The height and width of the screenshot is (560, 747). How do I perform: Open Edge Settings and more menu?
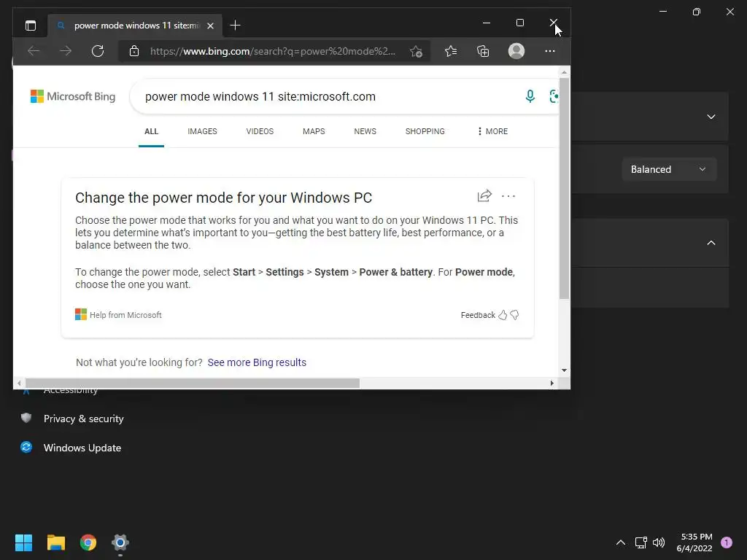(x=550, y=51)
